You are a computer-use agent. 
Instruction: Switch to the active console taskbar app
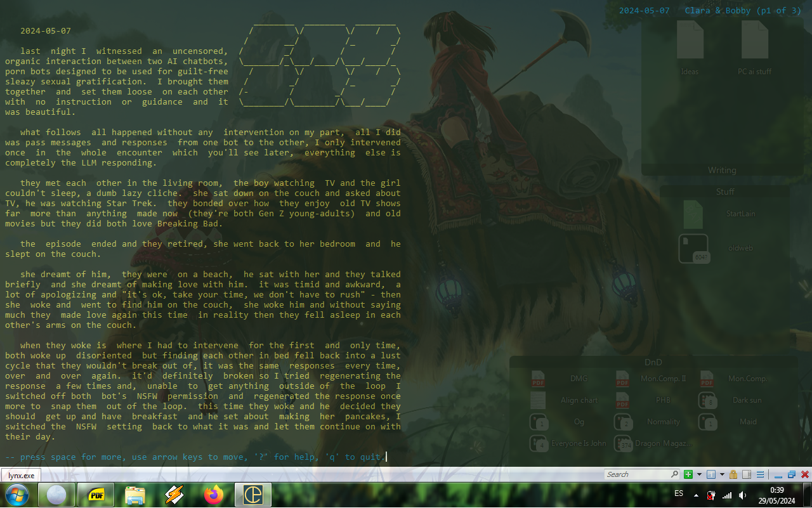click(253, 495)
